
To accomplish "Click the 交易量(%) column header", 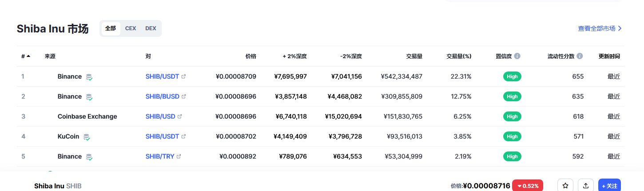I will 459,56.
